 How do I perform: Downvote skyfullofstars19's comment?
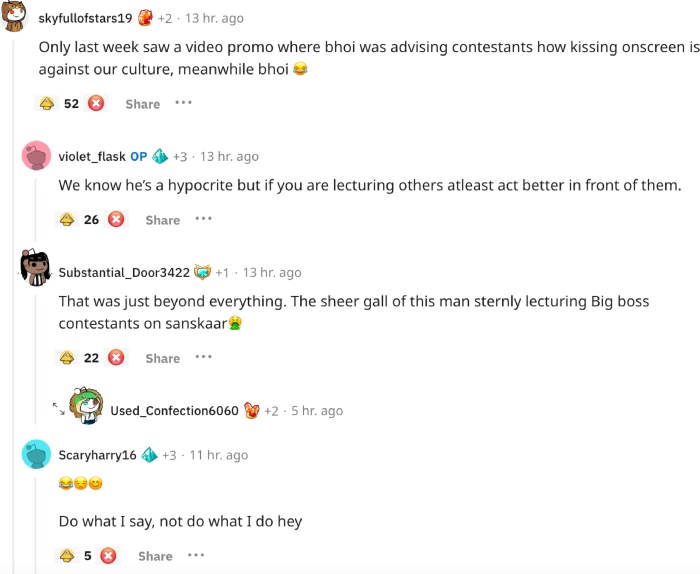click(96, 103)
